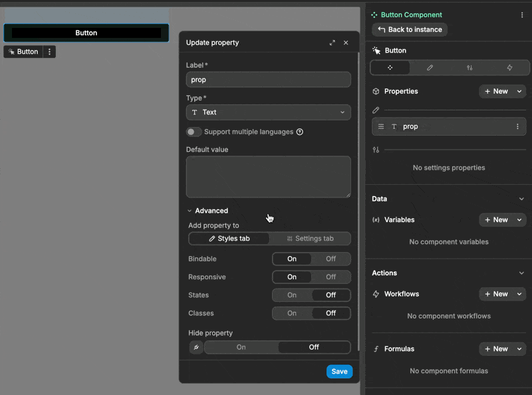This screenshot has height=395, width=532.
Task: Click the Back to instance button
Action: coord(409,29)
